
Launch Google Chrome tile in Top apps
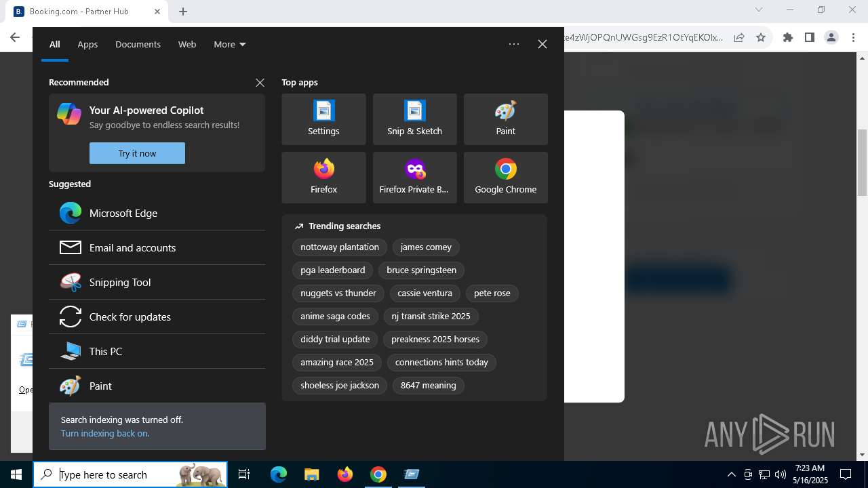(x=505, y=178)
